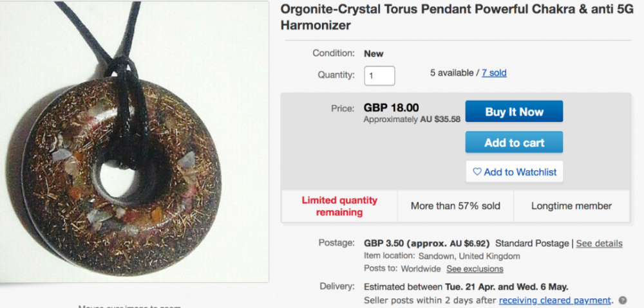
Task: Open "receiving cleared payment" link
Action: (x=554, y=300)
